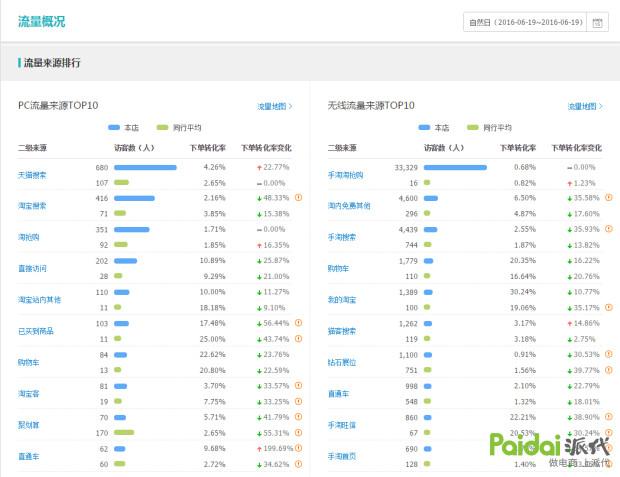Click info icon beside PC 48.33% change

299,198
